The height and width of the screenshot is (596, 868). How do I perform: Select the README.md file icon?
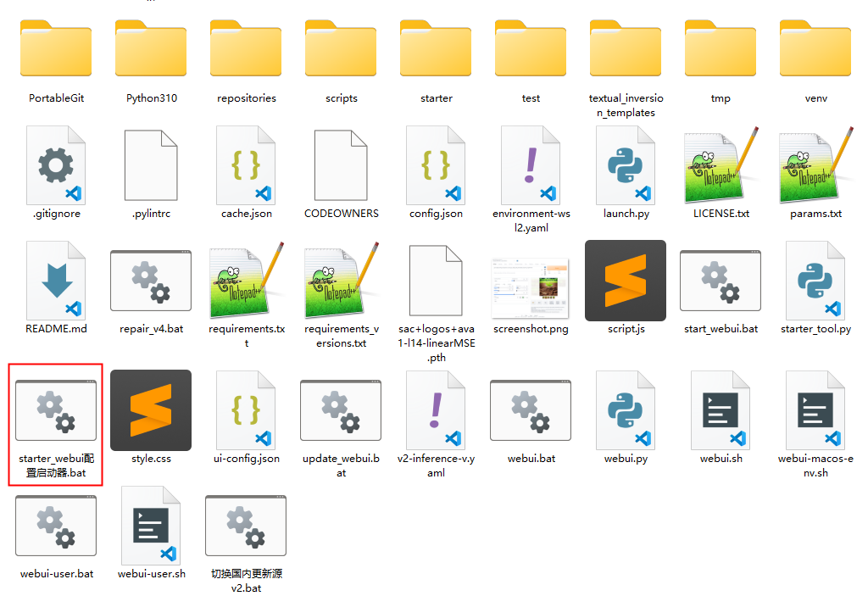pyautogui.click(x=56, y=280)
